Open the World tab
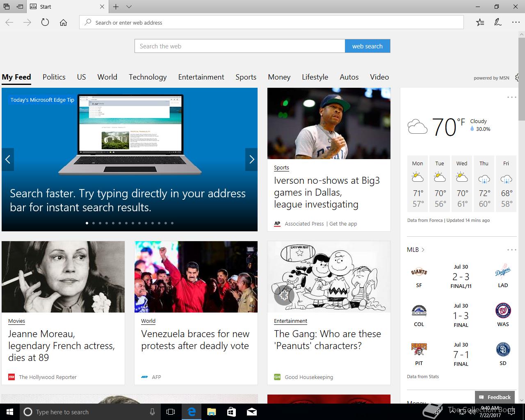The width and height of the screenshot is (525, 420). pyautogui.click(x=107, y=77)
